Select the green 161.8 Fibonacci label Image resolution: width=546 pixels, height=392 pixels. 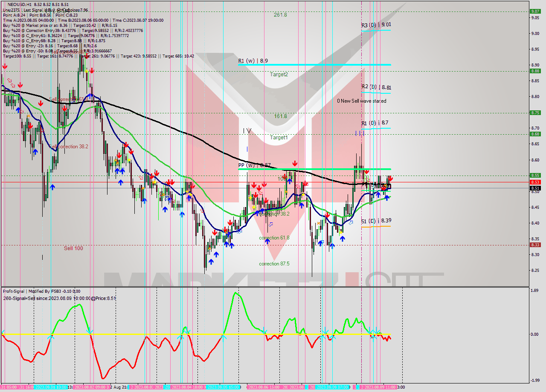280,116
